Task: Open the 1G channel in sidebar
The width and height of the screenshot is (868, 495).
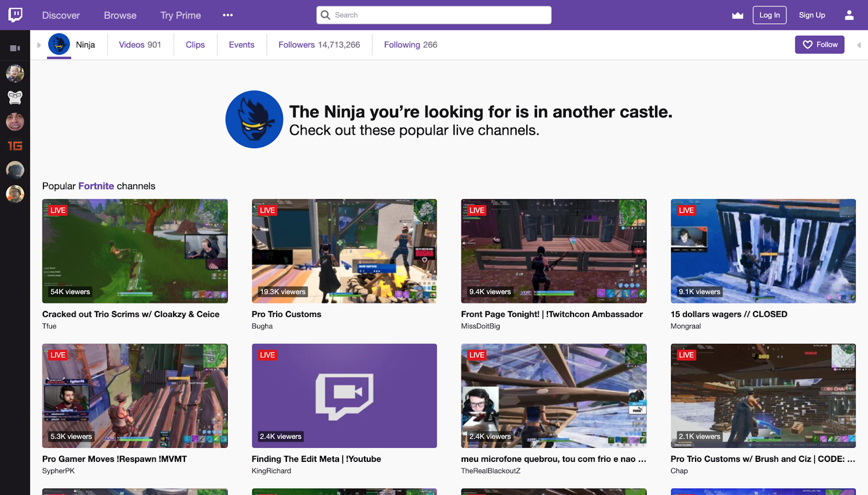Action: pos(15,145)
